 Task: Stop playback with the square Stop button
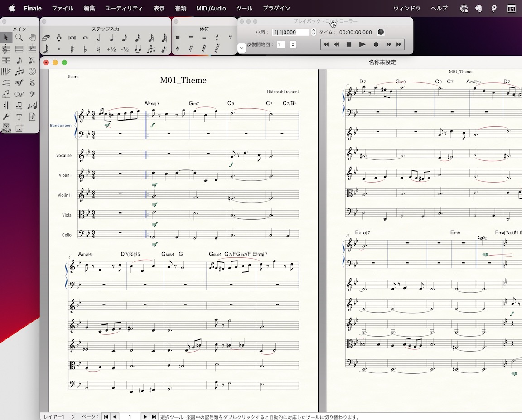[349, 44]
